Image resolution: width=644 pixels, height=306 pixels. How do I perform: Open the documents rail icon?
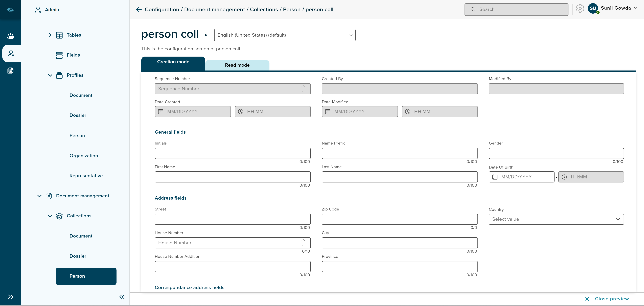11,71
